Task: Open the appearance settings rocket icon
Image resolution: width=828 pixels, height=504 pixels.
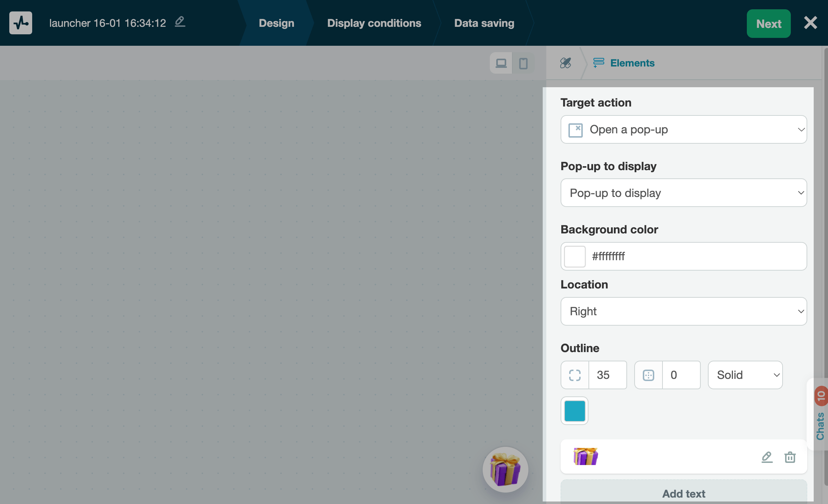Action: click(x=565, y=63)
